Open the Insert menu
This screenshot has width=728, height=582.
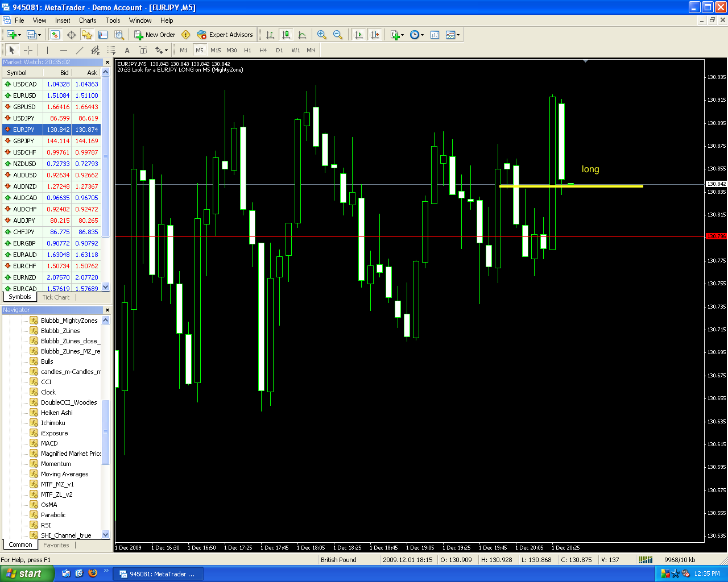point(63,20)
